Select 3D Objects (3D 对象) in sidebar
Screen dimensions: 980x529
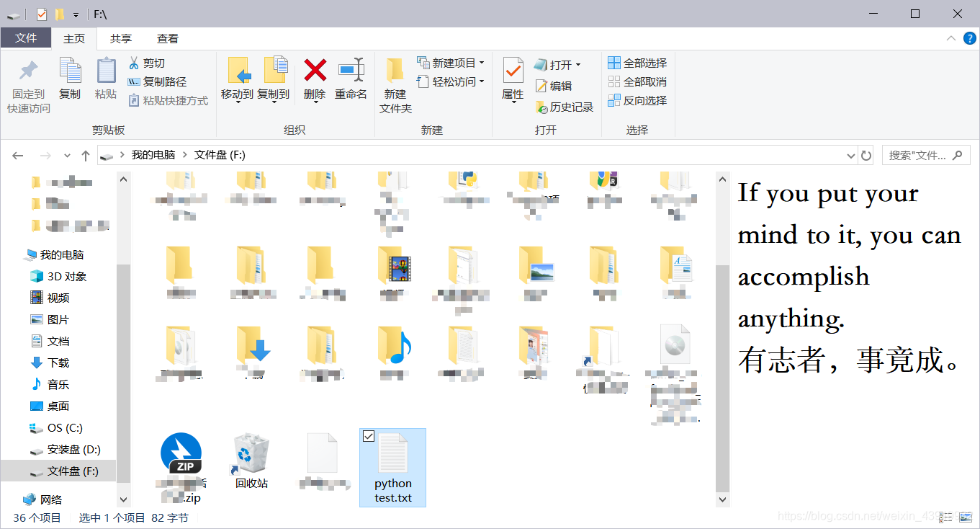click(58, 277)
